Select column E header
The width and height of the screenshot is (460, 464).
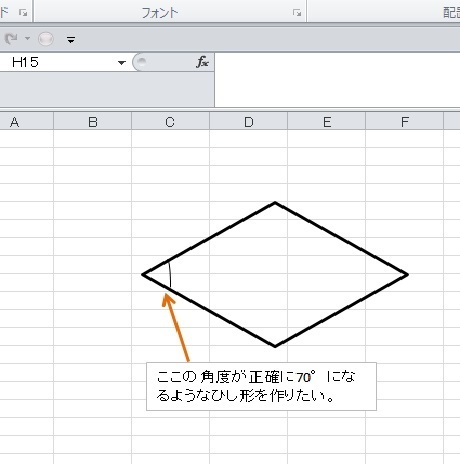(x=327, y=122)
